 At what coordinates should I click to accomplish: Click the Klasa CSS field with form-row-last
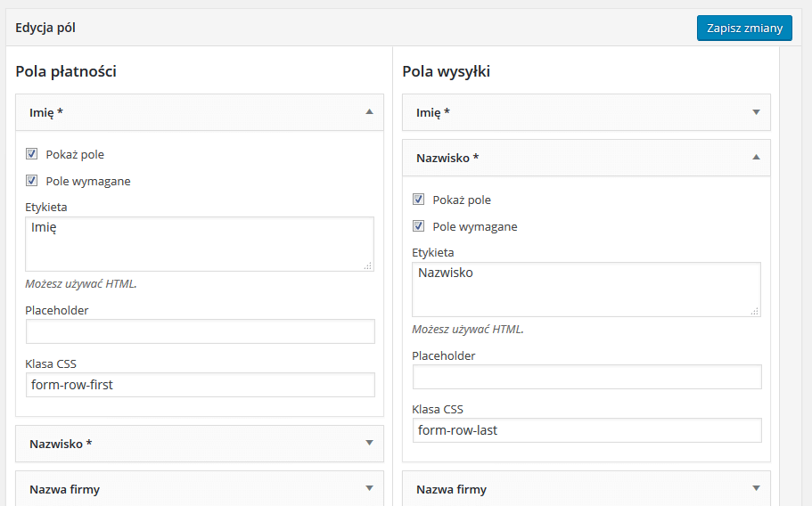[x=586, y=430]
